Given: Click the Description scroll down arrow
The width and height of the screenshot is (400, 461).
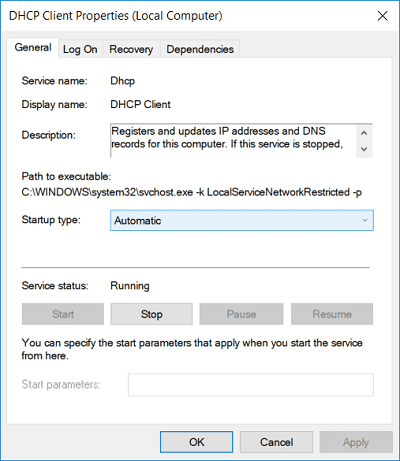Looking at the screenshot, I should pyautogui.click(x=364, y=149).
